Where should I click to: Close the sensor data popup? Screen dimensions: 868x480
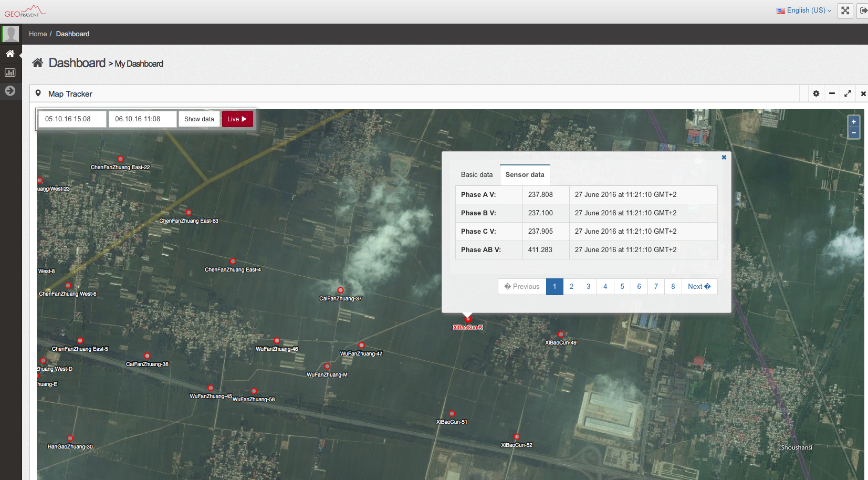pyautogui.click(x=724, y=158)
